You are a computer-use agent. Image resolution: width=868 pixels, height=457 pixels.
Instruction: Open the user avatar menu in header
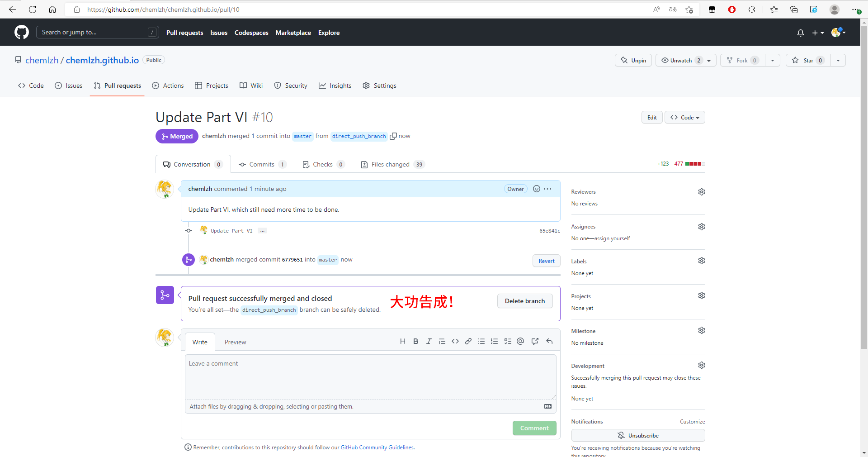[838, 32]
